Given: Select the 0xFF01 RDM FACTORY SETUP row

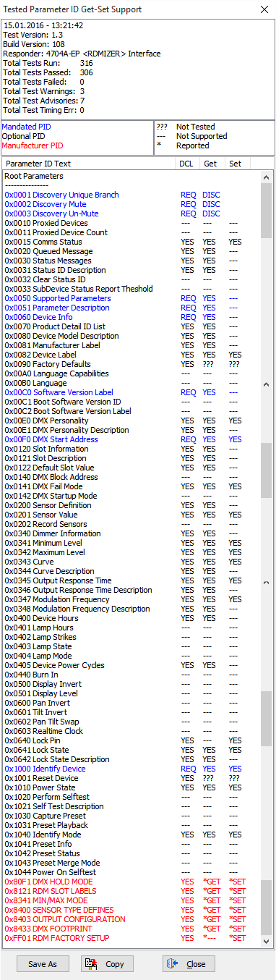Looking at the screenshot, I should pos(131,938).
